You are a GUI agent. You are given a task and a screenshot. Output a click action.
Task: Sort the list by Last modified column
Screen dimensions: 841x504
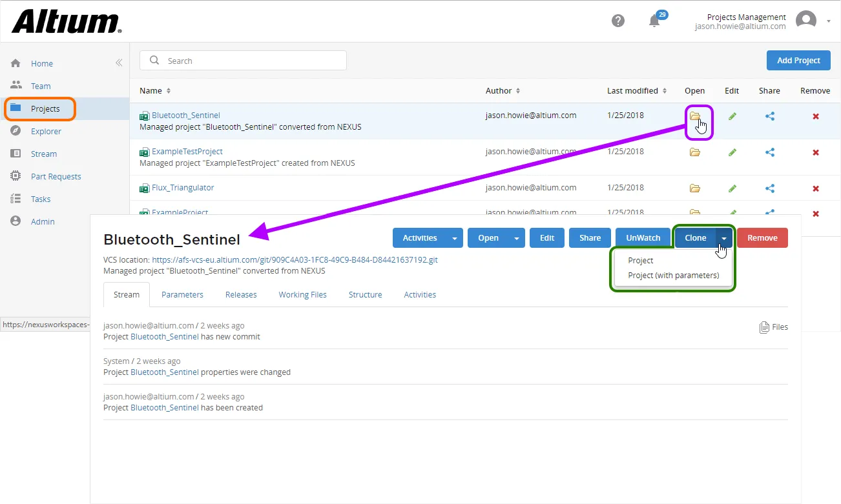pyautogui.click(x=637, y=91)
